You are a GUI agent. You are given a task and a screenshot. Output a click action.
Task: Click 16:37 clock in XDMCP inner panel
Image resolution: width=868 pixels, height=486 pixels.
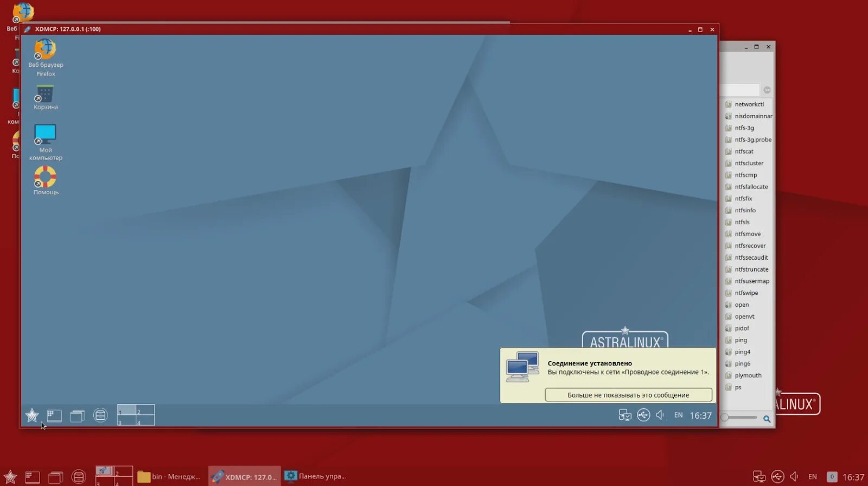tap(700, 415)
